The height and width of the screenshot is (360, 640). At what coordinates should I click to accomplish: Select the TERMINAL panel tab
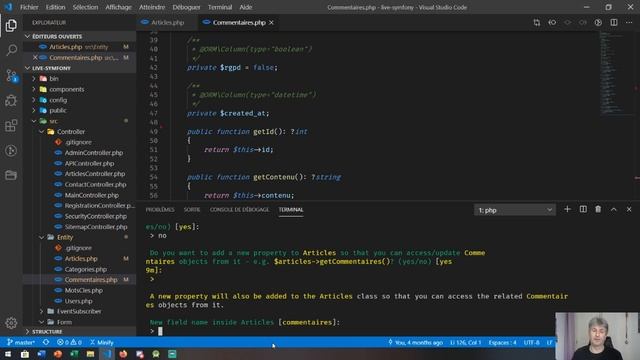click(x=291, y=210)
